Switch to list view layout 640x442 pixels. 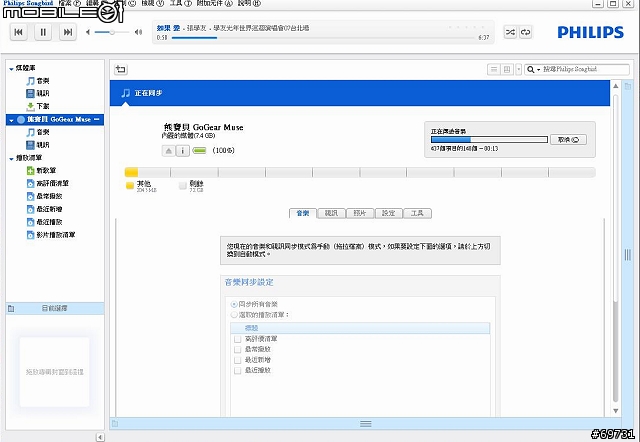pyautogui.click(x=494, y=69)
